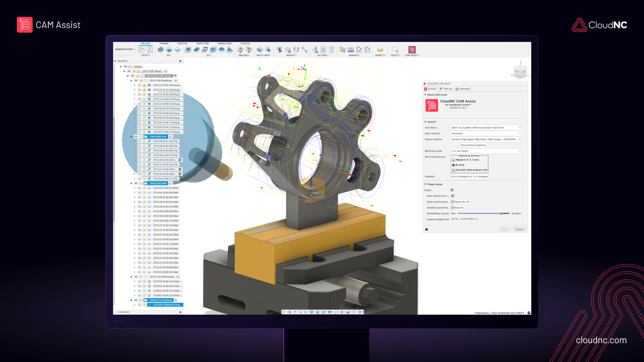Image resolution: width=644 pixels, height=362 pixels.
Task: Click the new setup folder icon
Action: click(x=142, y=50)
